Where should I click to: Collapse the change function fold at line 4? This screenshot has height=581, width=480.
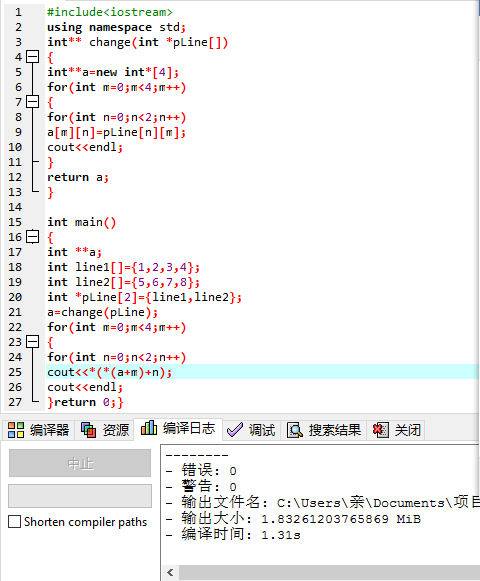pyautogui.click(x=33, y=57)
